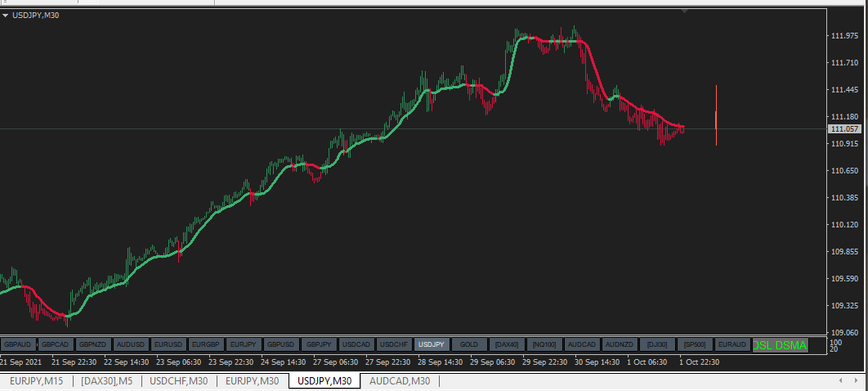868x391 pixels.
Task: Click the 24 Sep 14:30 time label
Action: point(284,362)
